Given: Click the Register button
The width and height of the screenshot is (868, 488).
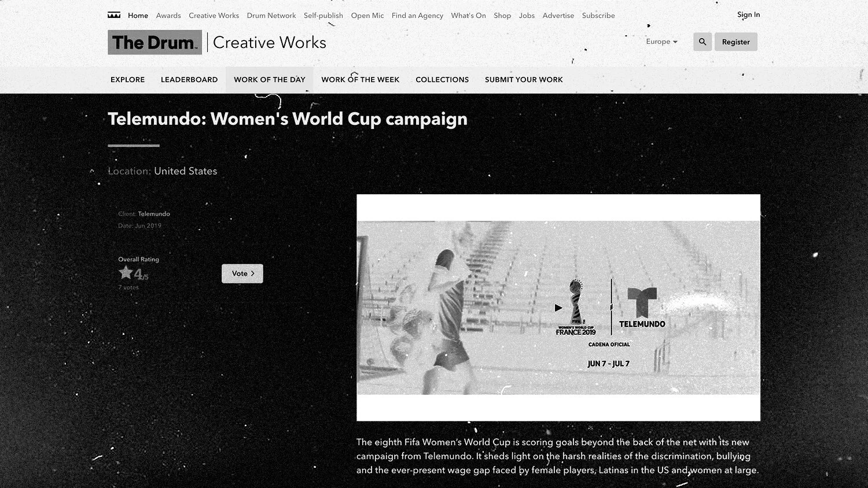Looking at the screenshot, I should [x=736, y=42].
